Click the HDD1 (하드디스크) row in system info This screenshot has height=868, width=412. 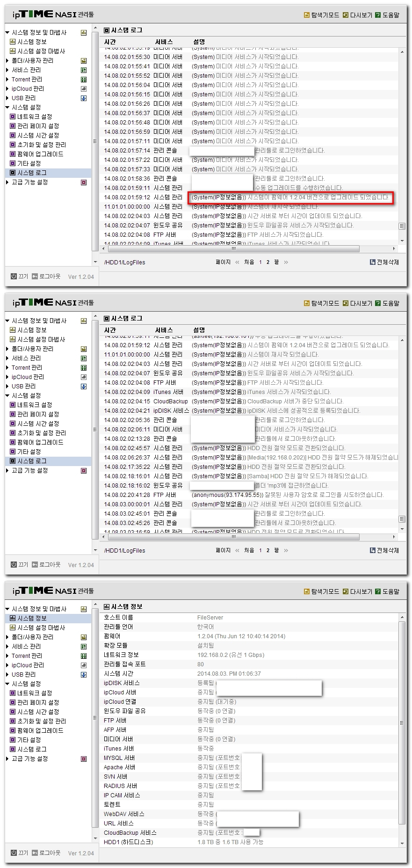250,842
